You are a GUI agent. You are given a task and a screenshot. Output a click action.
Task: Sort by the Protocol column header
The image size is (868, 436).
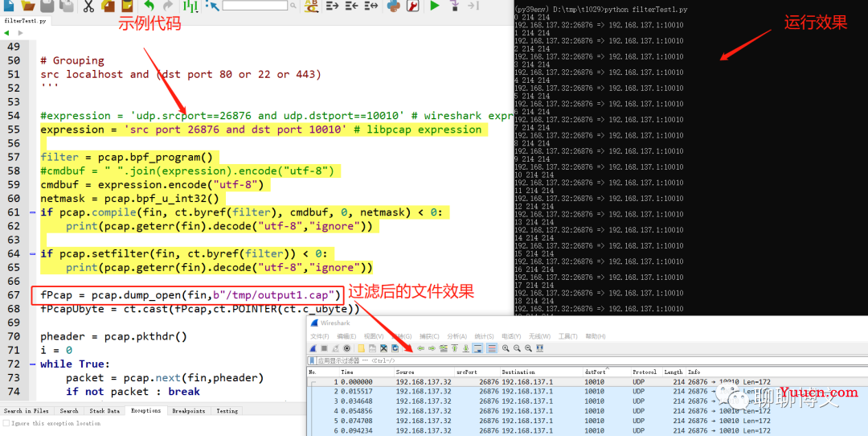[x=646, y=372]
